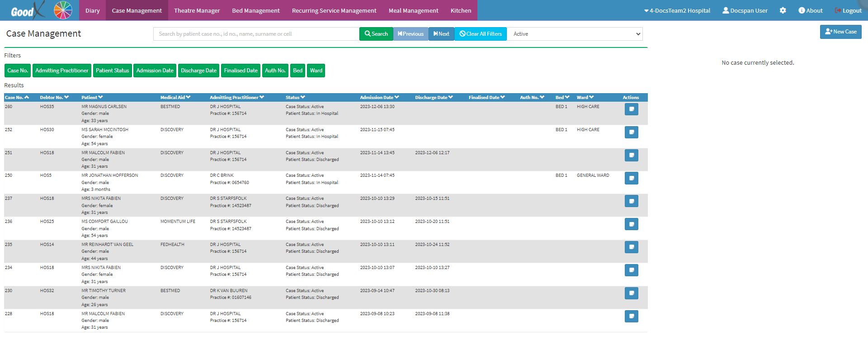
Task: Open the action icon for case 228
Action: (631, 316)
